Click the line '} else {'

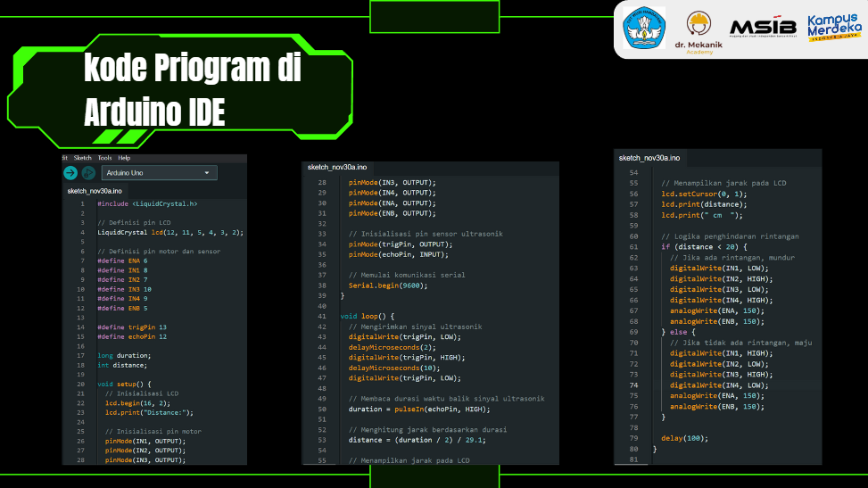coord(678,333)
